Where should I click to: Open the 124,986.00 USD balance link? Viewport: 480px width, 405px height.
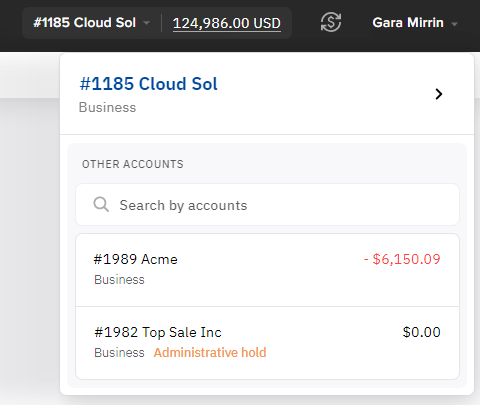click(x=227, y=23)
